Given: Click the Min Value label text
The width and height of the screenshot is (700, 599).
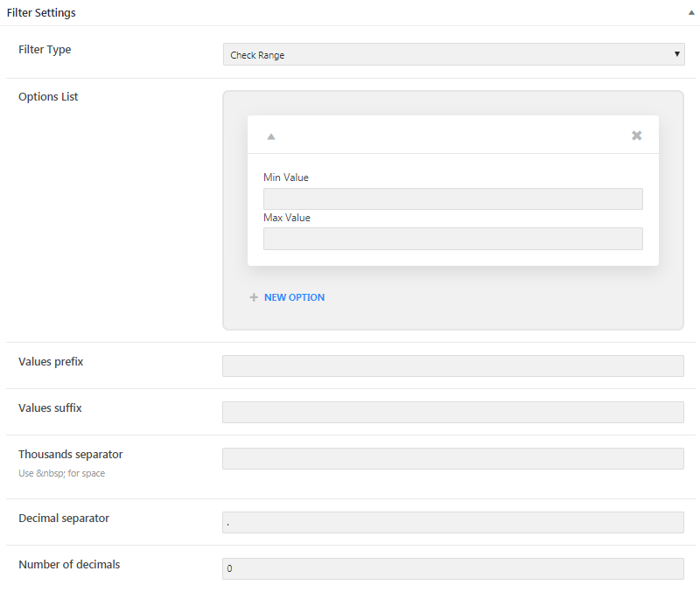Looking at the screenshot, I should point(286,178).
